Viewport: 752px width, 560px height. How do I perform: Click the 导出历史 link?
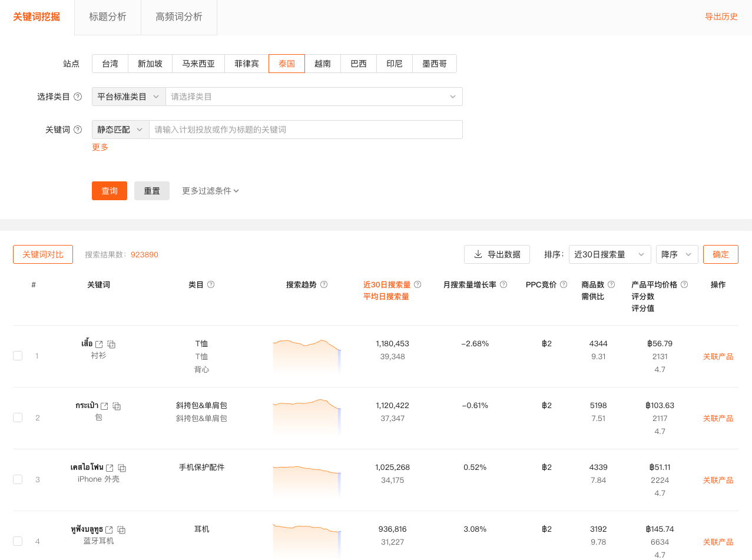coord(721,16)
